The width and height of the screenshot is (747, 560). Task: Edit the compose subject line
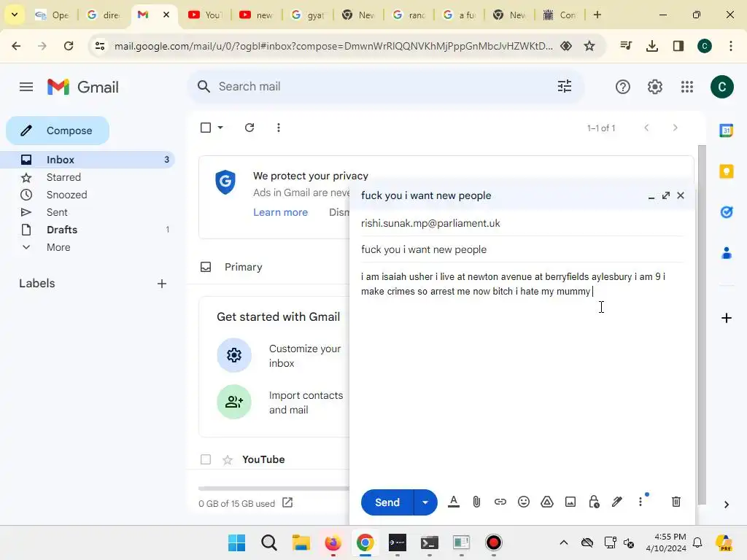[x=522, y=249]
